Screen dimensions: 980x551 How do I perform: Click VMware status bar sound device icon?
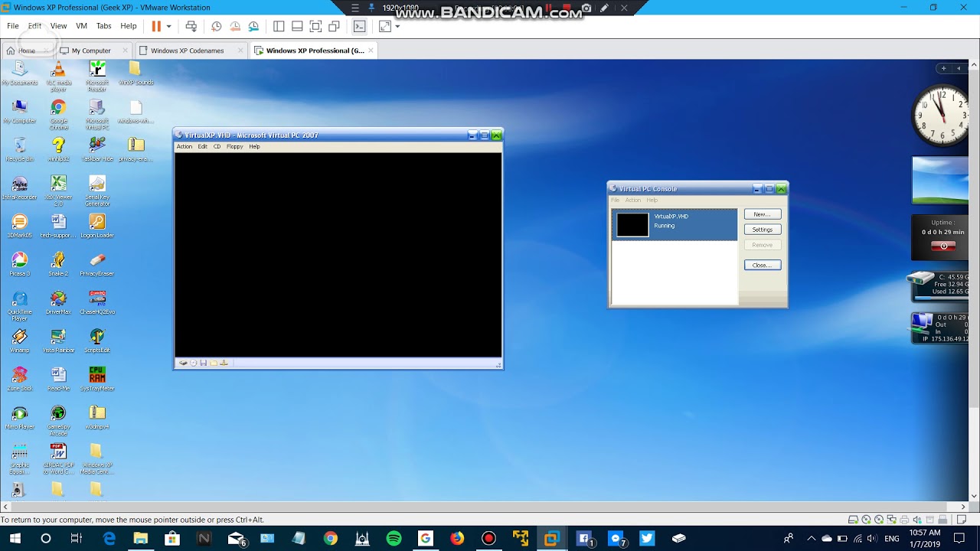916,520
